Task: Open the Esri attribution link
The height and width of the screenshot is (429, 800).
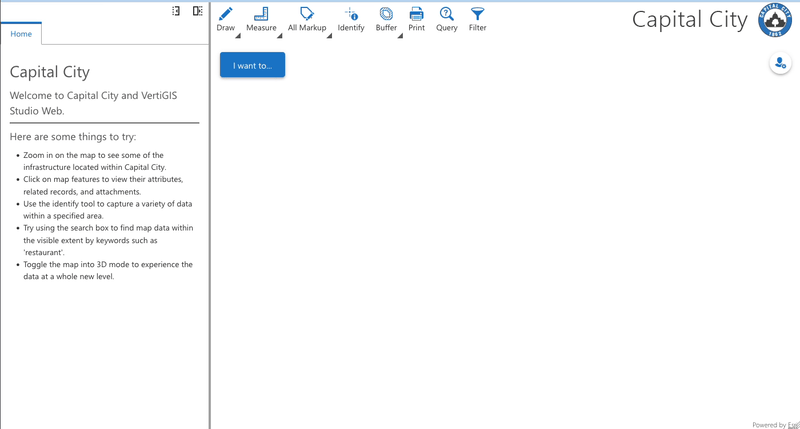Action: point(793,425)
